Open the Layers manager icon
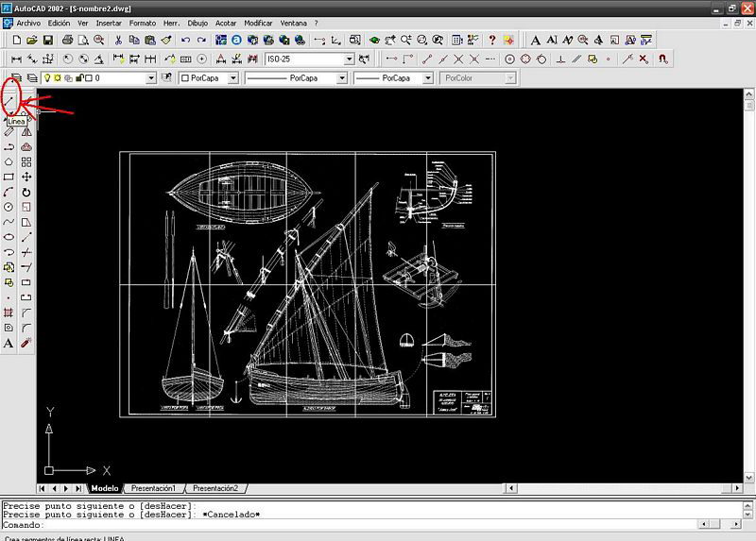This screenshot has height=541, width=756. [32, 78]
